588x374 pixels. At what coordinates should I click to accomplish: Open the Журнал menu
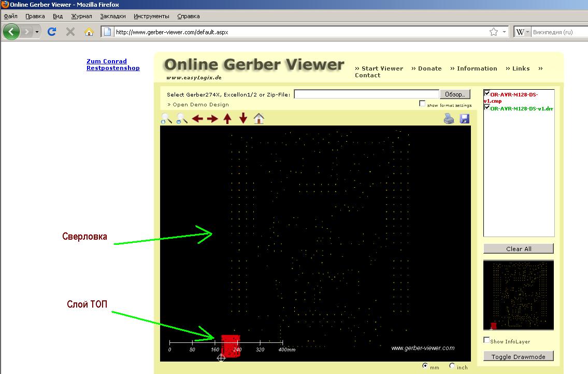point(81,16)
